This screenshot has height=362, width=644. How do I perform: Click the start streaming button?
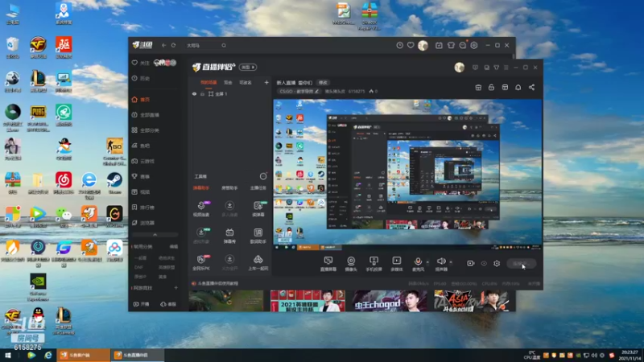pyautogui.click(x=521, y=264)
